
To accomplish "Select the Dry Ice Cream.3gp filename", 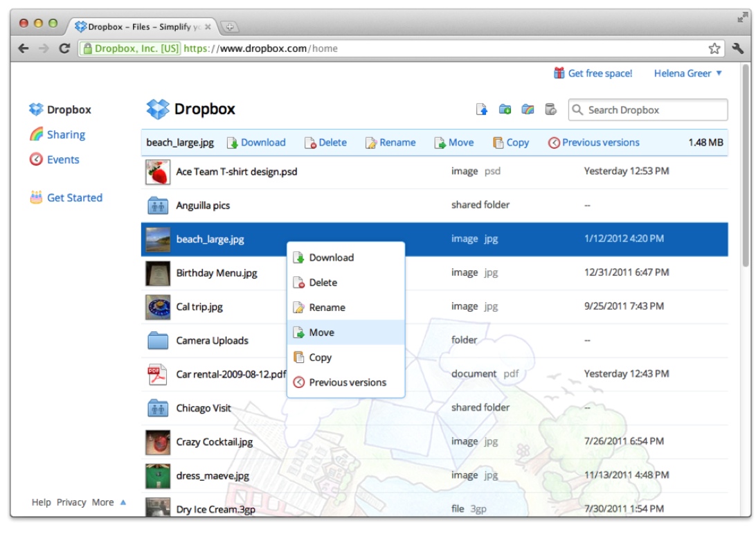I will pos(215,510).
